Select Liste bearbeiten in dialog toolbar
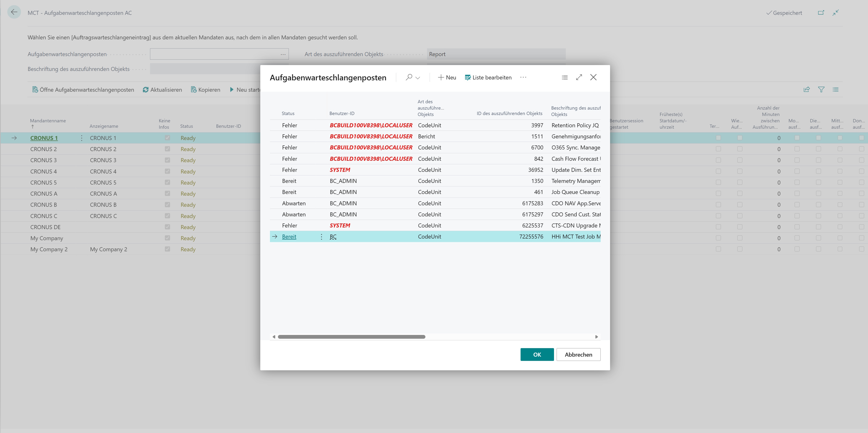868x433 pixels. (488, 78)
